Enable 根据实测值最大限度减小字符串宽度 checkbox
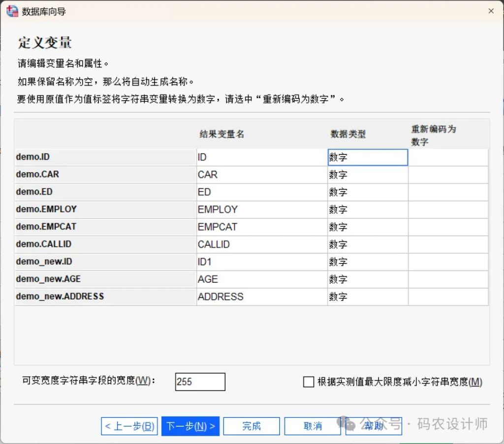 (309, 382)
